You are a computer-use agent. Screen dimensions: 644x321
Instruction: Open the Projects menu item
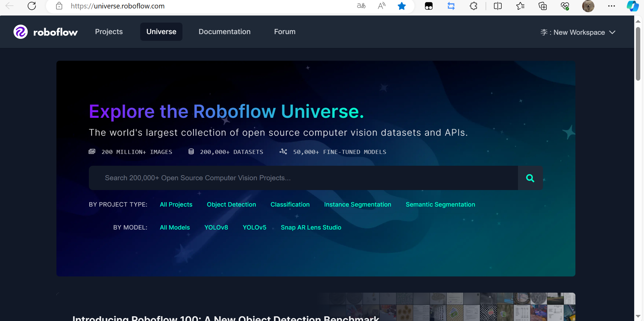(x=109, y=32)
